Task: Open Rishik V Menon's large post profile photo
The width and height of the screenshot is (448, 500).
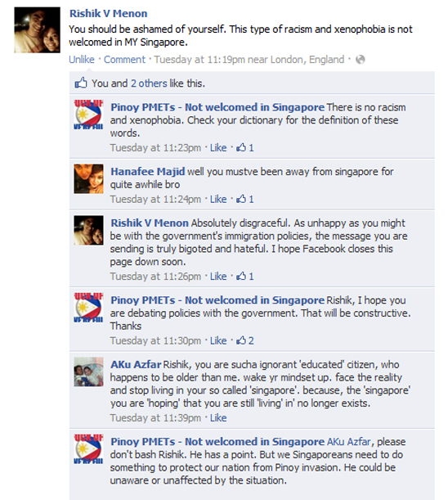Action: [x=38, y=30]
